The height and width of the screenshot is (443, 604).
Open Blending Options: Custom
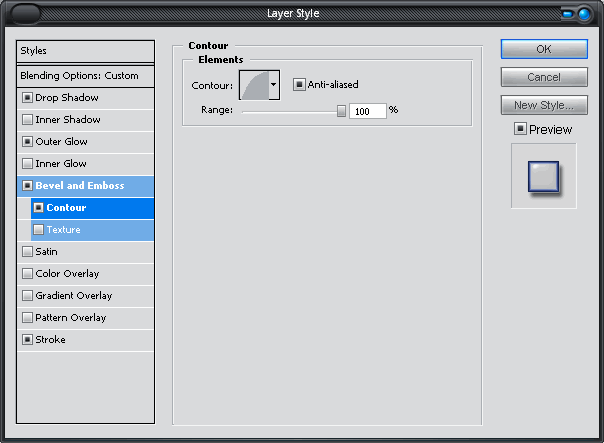click(x=86, y=76)
